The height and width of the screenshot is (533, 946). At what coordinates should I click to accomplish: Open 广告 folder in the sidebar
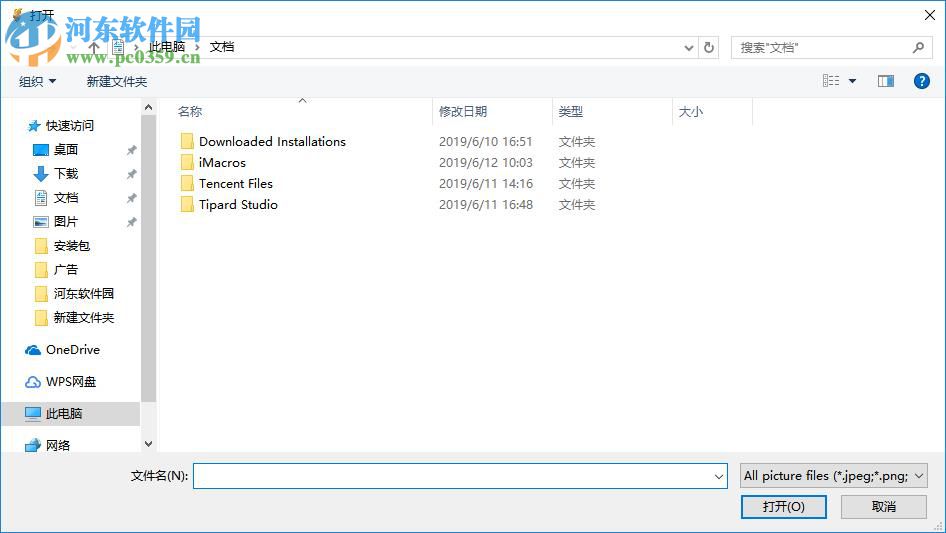[x=65, y=269]
